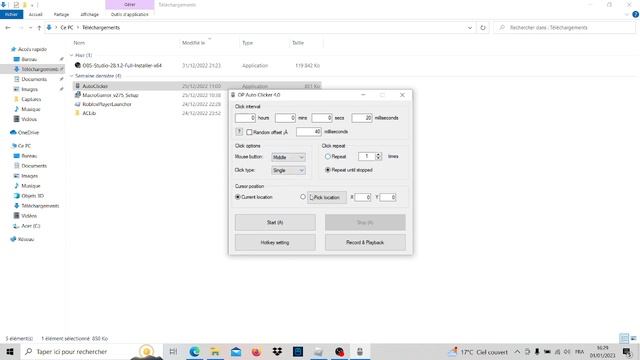Image resolution: width=640 pixels, height=360 pixels.
Task: Increase the repeat times spinner
Action: (378, 154)
